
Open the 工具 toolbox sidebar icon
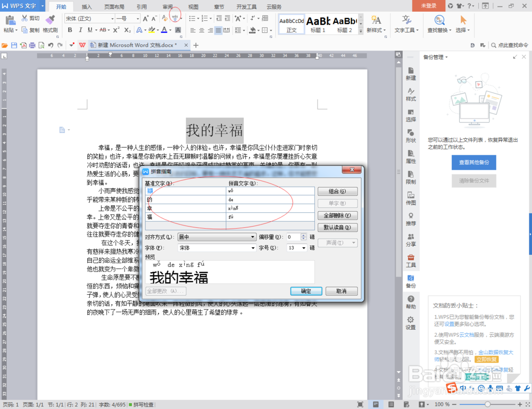(x=411, y=261)
